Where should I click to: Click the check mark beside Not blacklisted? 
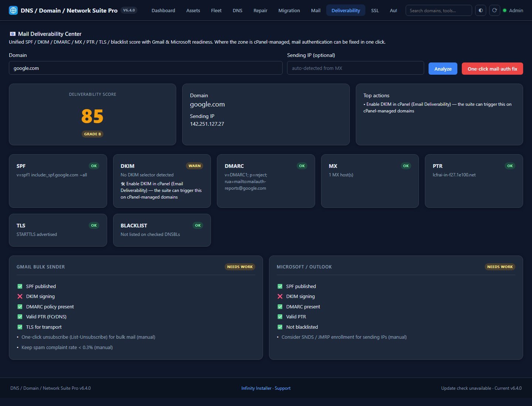[280, 327]
